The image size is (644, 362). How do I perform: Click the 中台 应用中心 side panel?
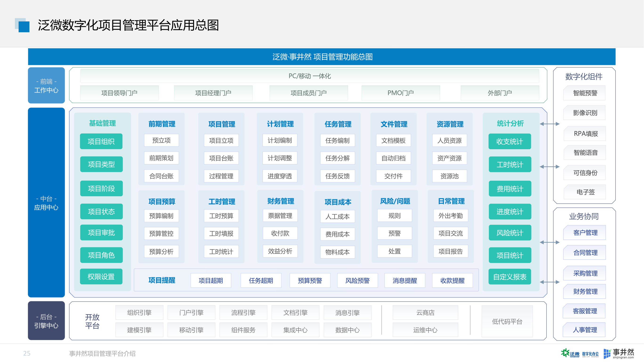46,203
